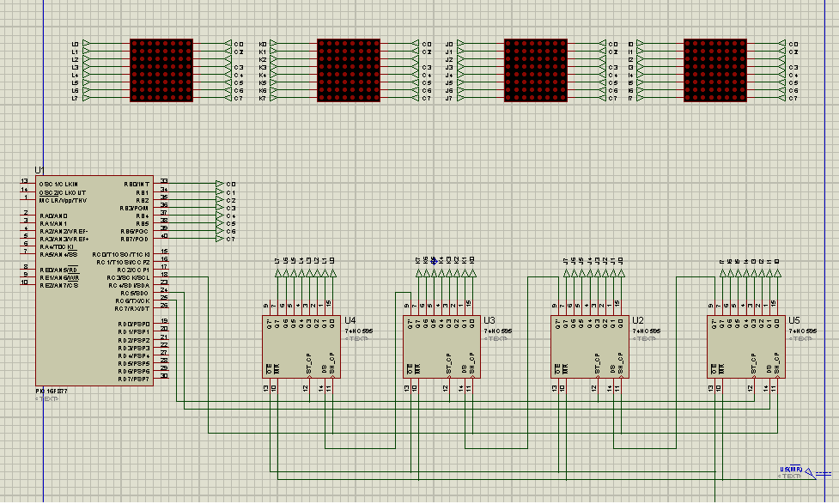Click the I0 input terminal of fourth matrix
This screenshot has width=839, height=504.
[x=641, y=43]
